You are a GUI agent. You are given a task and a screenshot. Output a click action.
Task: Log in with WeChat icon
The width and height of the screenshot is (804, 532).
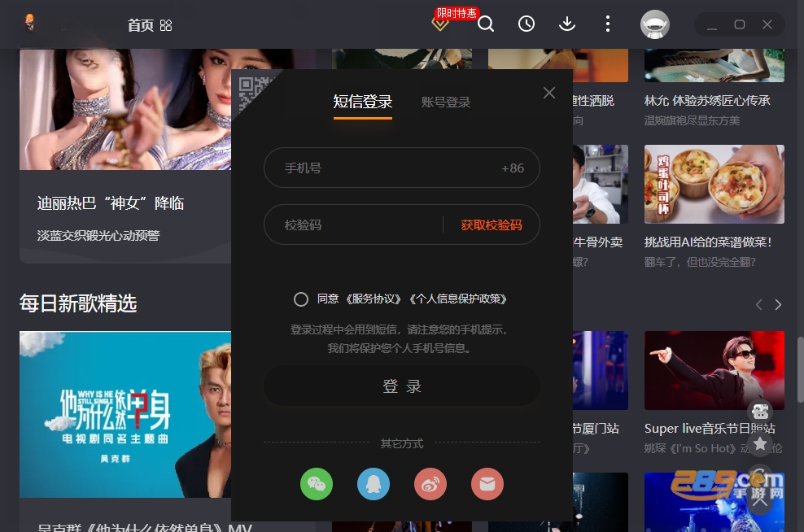(317, 484)
